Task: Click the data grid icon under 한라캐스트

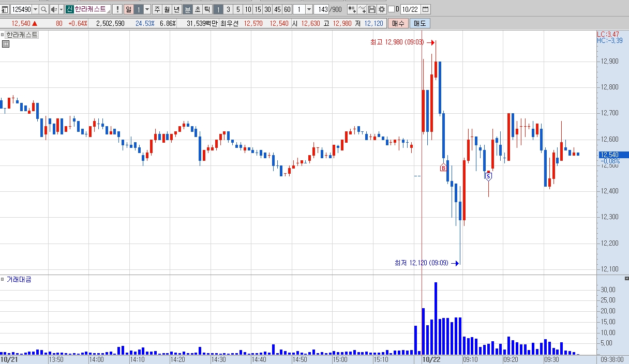Action: pos(6,44)
